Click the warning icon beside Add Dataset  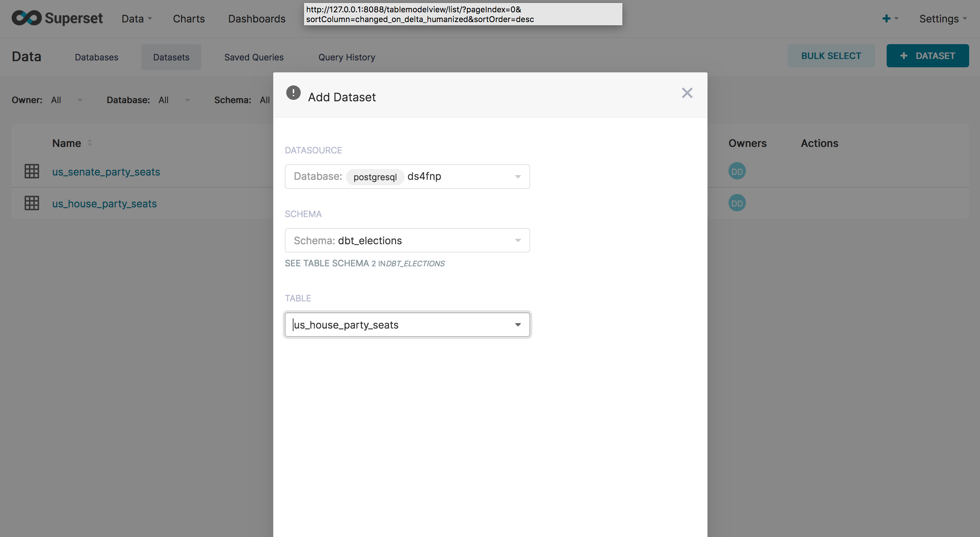(x=293, y=93)
